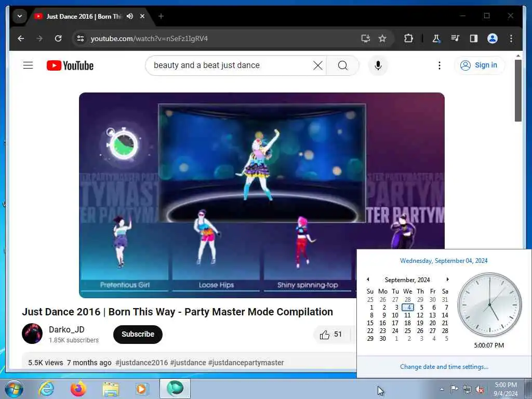
Task: Toggle the browser side panel icon
Action: tap(474, 38)
